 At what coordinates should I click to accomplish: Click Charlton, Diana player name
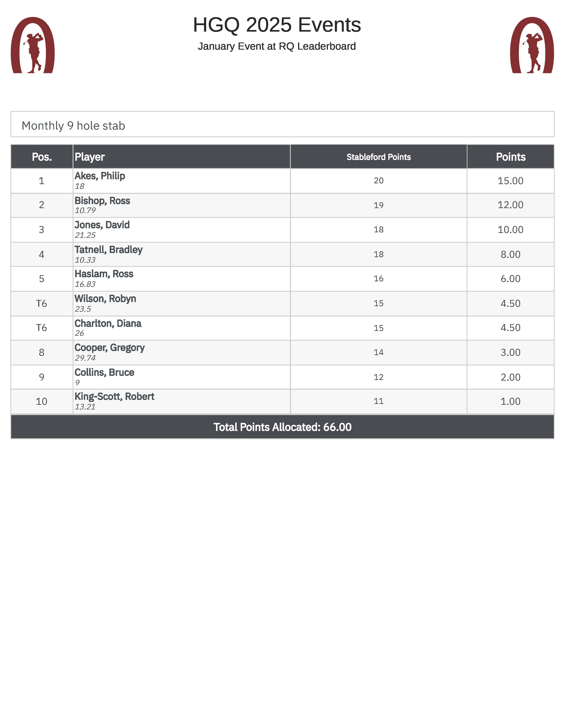pos(108,323)
